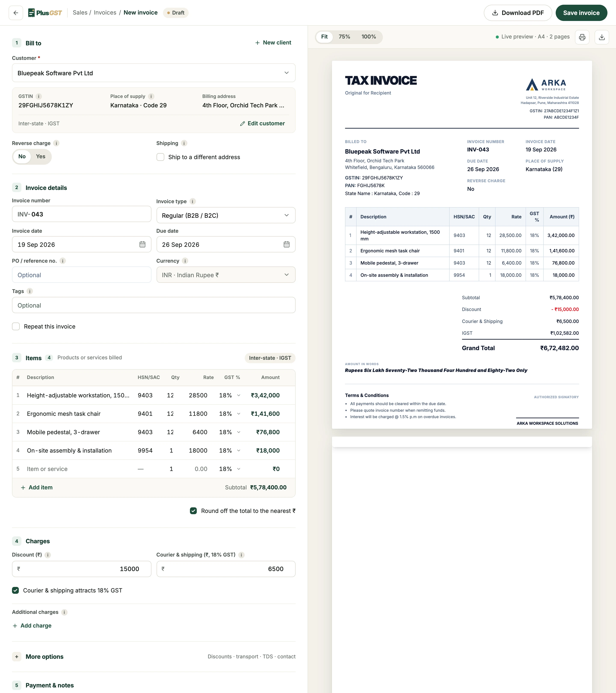Click the PlusGST logo
Viewport: 616px width, 693px height.
(x=45, y=13)
